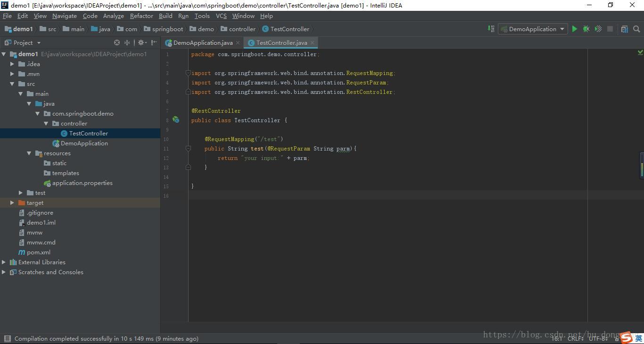644x344 pixels.
Task: Open Search Everywhere magnifier icon
Action: tap(636, 29)
